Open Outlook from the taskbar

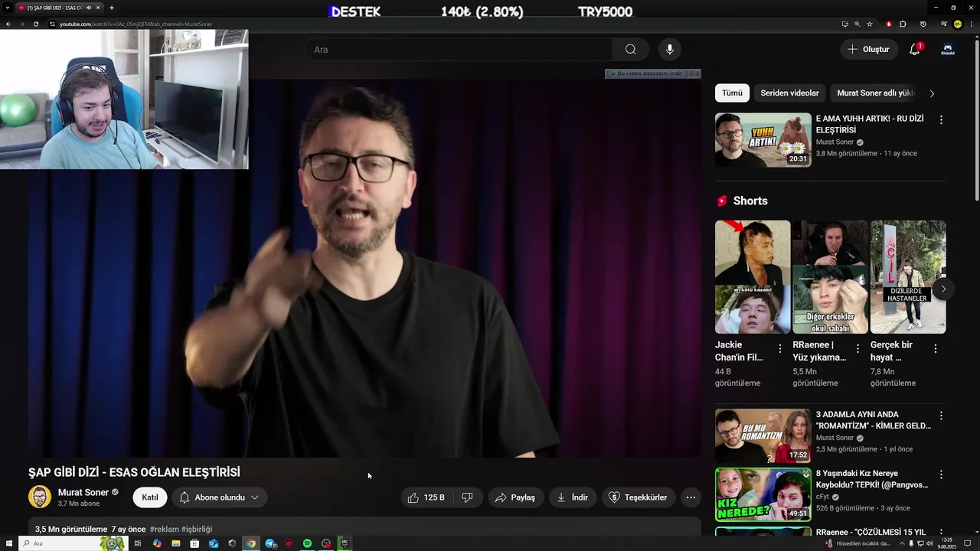(214, 543)
